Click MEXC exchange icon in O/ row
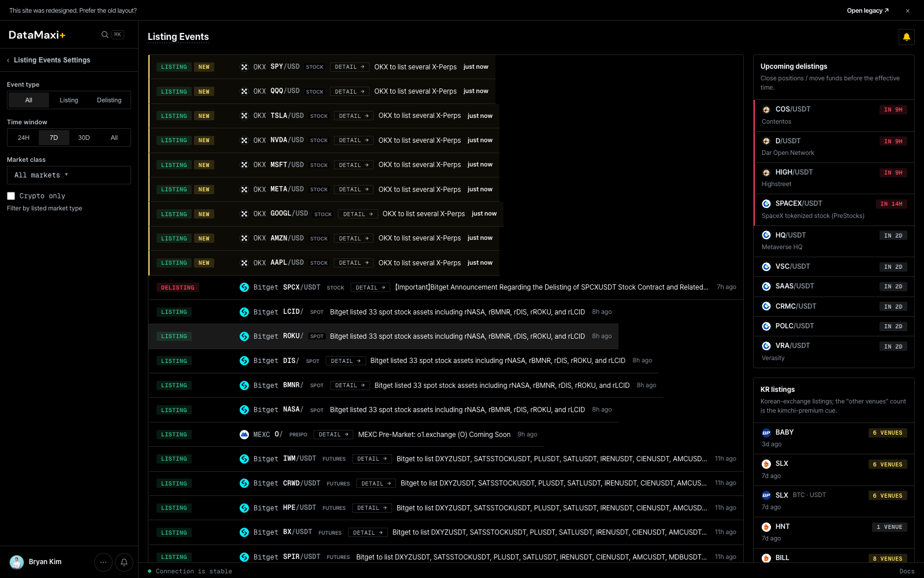The height and width of the screenshot is (578, 924). 244,435
